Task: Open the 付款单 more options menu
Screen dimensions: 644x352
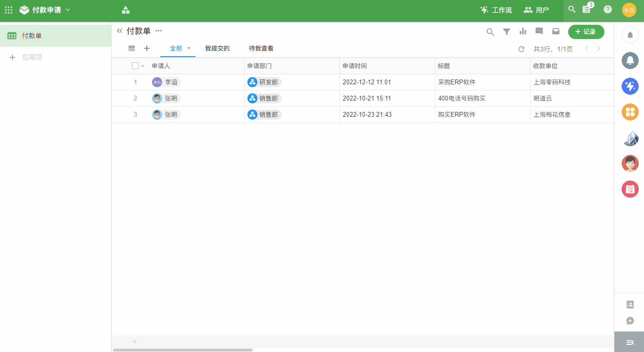Action: pyautogui.click(x=159, y=31)
